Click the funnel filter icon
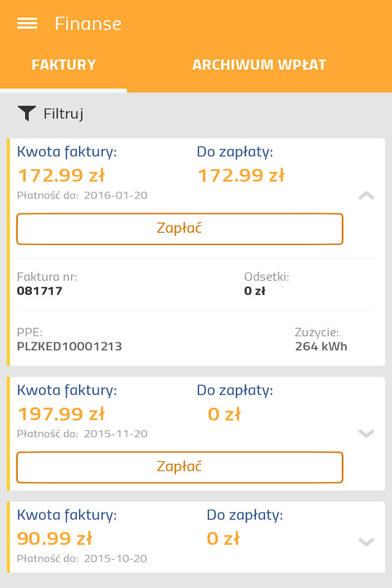Viewport: 392px width, 588px height. click(x=27, y=113)
